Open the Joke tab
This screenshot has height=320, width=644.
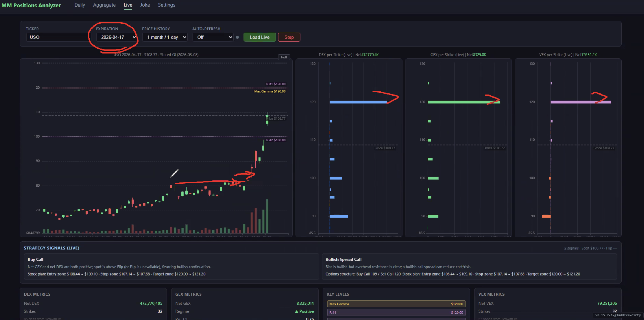[x=145, y=5]
